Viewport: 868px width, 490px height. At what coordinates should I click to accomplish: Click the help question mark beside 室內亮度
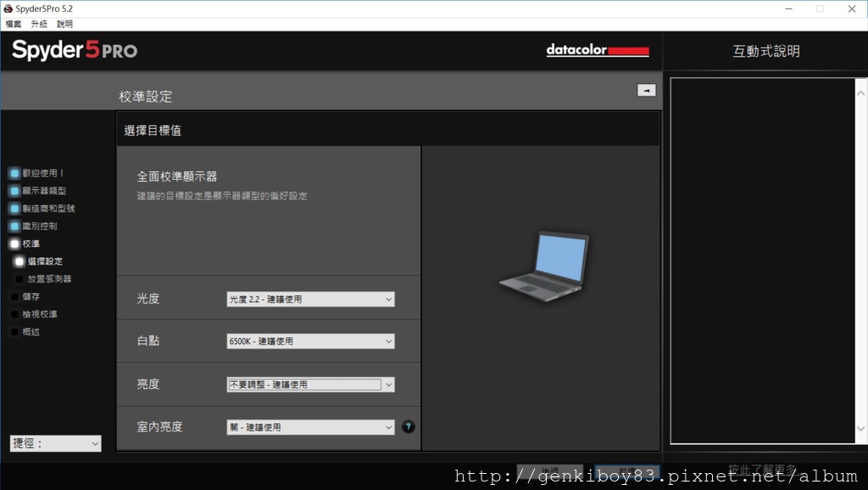click(408, 427)
